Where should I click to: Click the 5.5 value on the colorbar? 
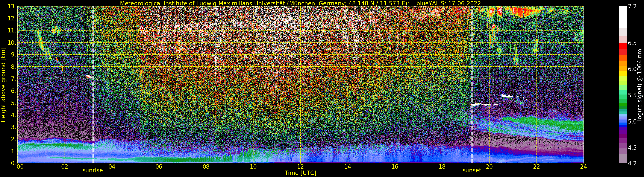click(x=632, y=95)
